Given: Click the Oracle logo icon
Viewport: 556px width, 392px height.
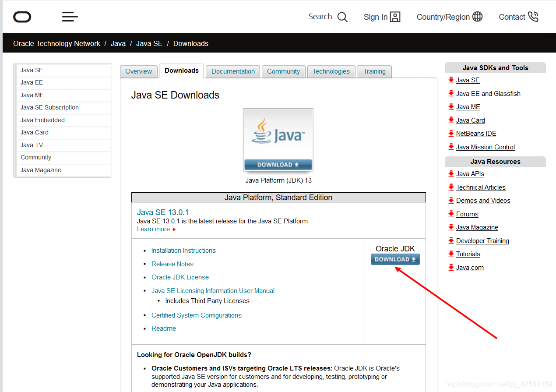Looking at the screenshot, I should 22,17.
